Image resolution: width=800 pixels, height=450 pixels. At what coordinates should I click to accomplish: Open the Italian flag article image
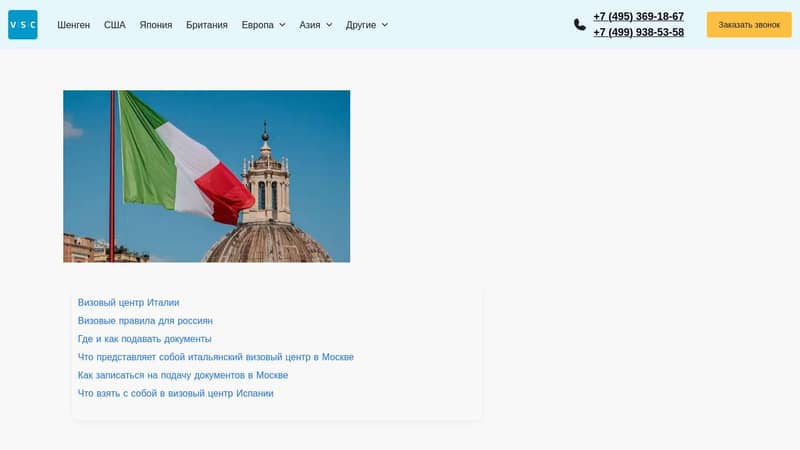point(207,176)
